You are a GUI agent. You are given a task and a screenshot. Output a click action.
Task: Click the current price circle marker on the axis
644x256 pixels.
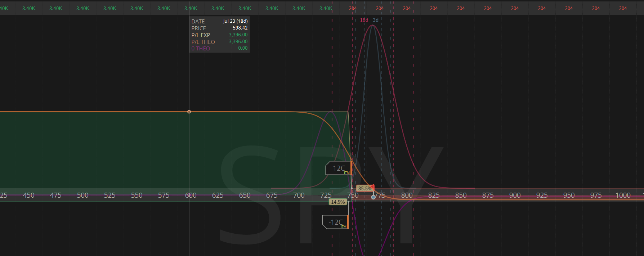point(374,197)
